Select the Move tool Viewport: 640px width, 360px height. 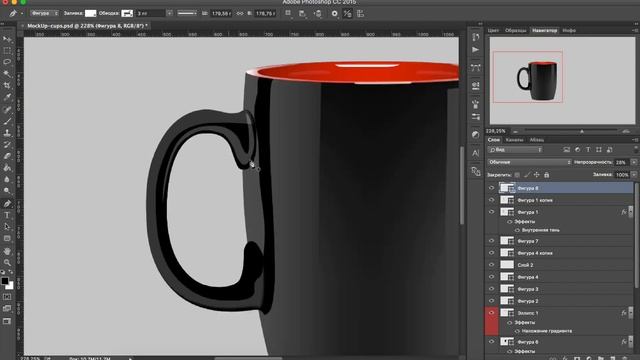coord(7,39)
